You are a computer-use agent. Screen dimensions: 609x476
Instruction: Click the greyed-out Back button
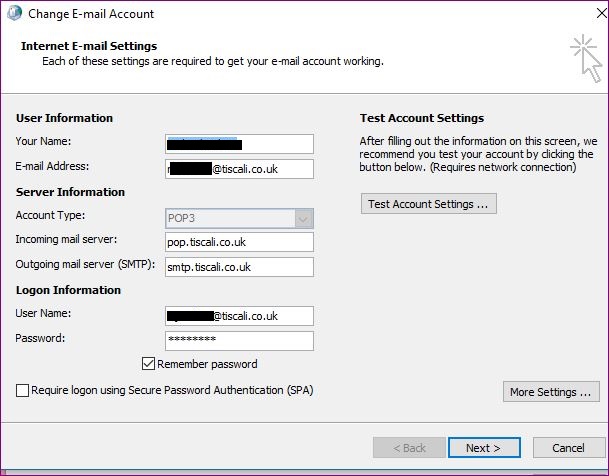pos(408,448)
